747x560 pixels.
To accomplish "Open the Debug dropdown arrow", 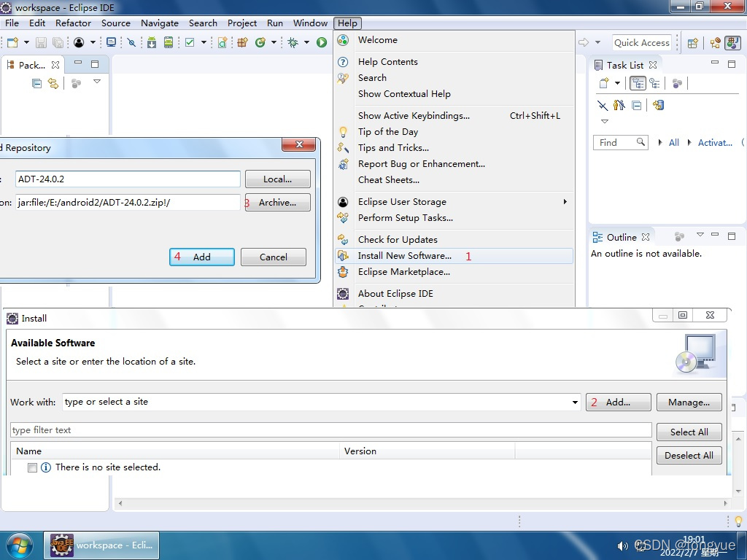I will pos(306,42).
